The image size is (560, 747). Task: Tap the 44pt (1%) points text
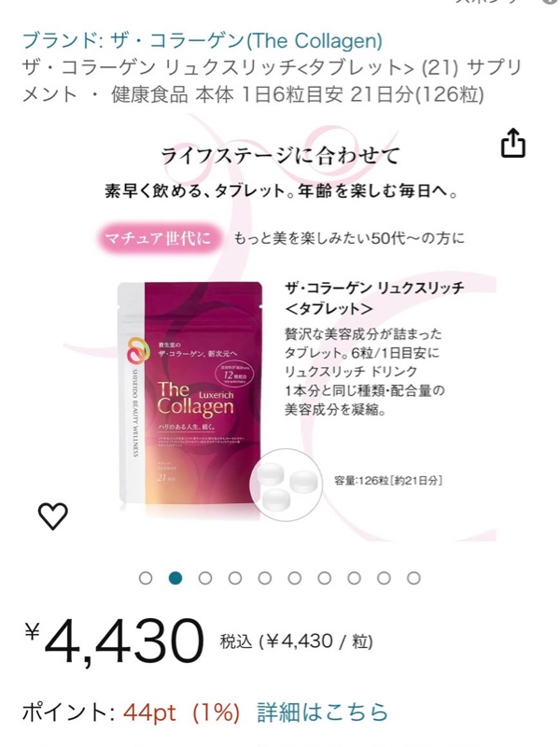(181, 713)
